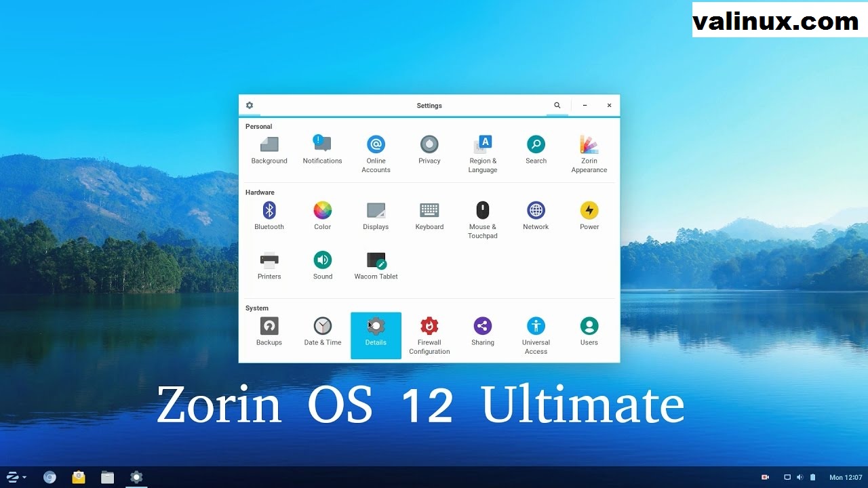This screenshot has width=868, height=488.
Task: Open Date & Time settings
Action: (323, 332)
